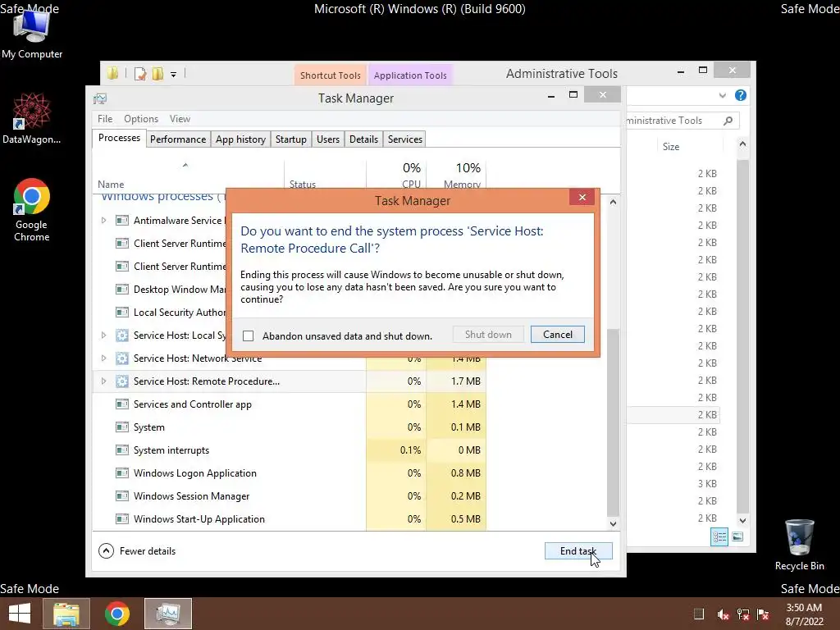The width and height of the screenshot is (840, 630).
Task: Tick Abandon unsaved data and shut down checkbox
Action: click(x=248, y=336)
